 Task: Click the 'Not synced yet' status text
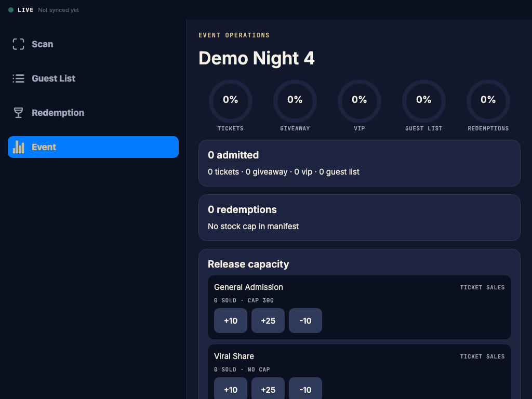(x=58, y=10)
